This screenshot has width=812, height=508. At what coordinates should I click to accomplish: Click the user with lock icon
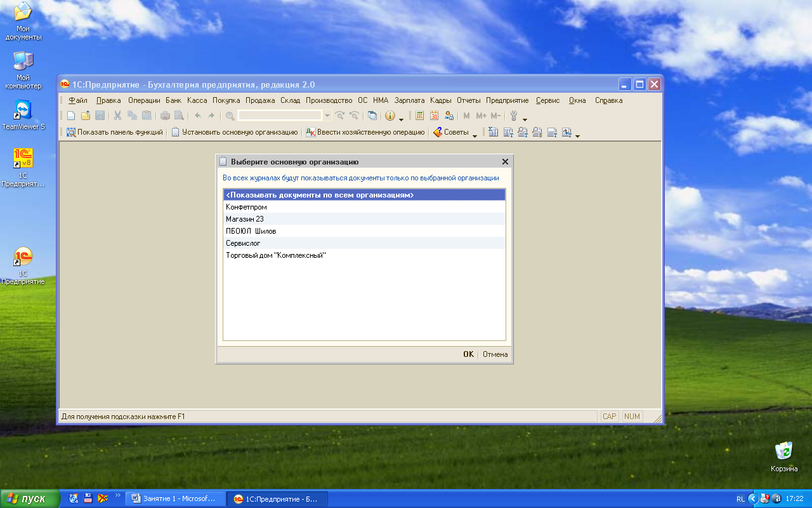[449, 116]
